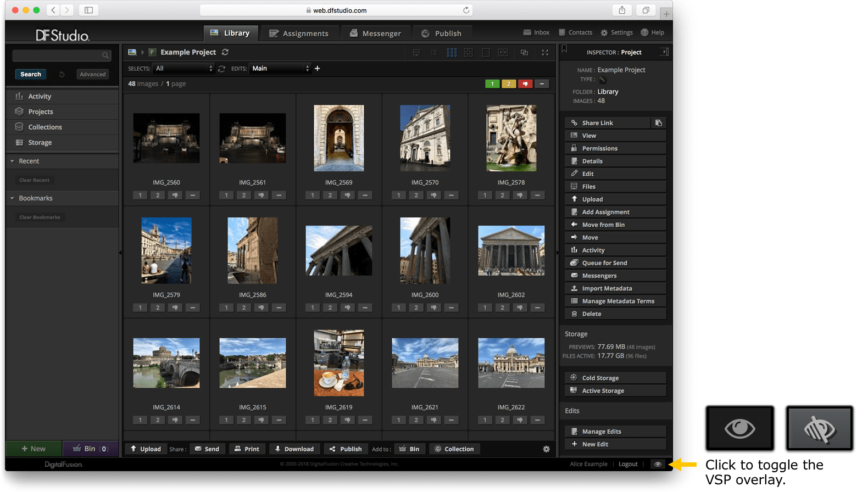Select IMG_2619 coffee thumbnail
868x492 pixels.
coord(338,363)
